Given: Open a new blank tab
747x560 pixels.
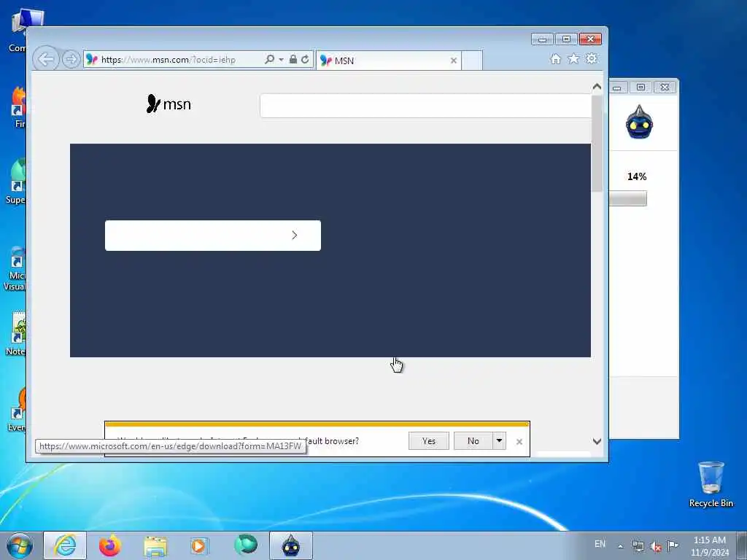Looking at the screenshot, I should pyautogui.click(x=472, y=61).
